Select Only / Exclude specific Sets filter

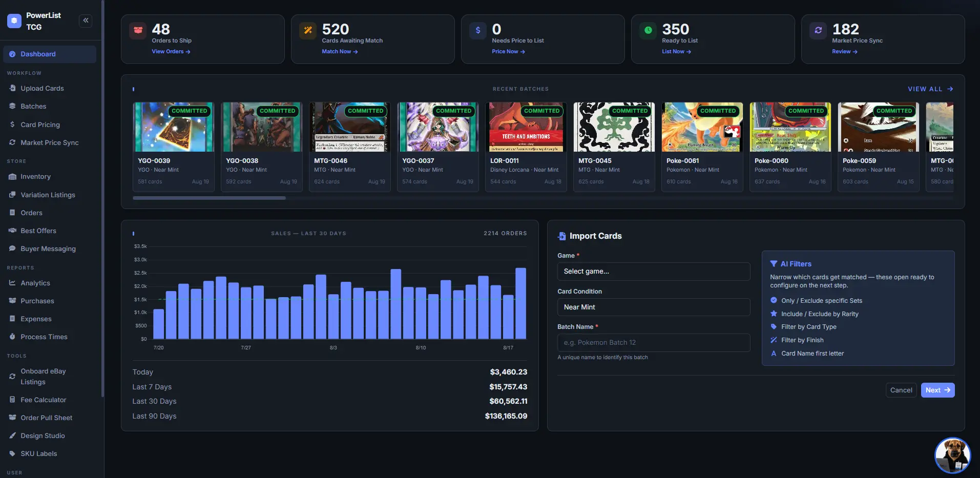[x=816, y=301]
